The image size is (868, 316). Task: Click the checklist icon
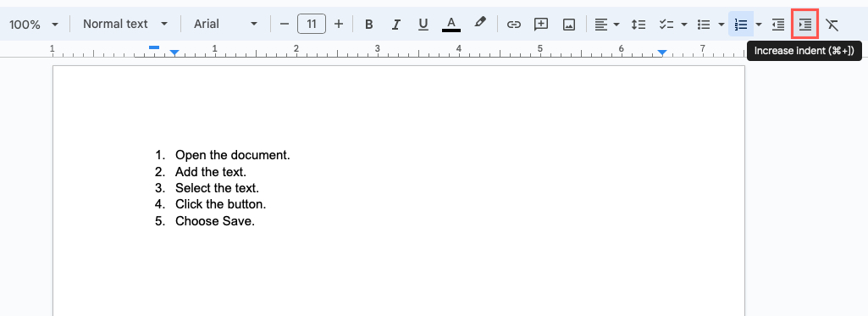tap(666, 25)
